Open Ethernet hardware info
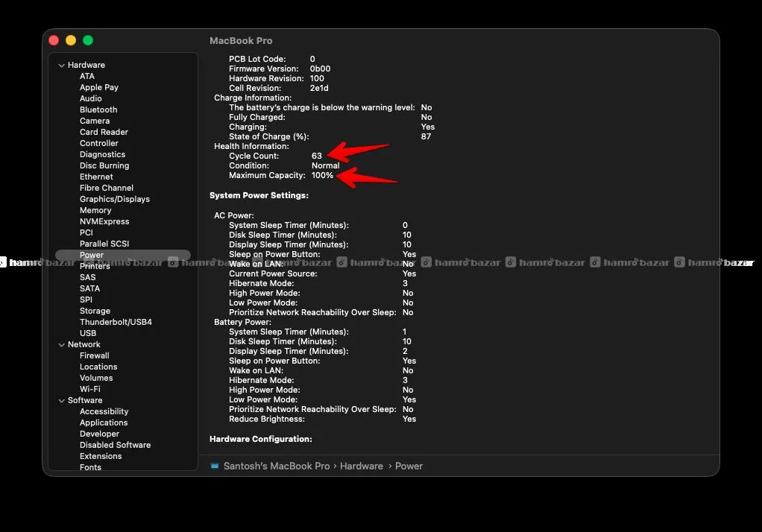Screen dimensions: 762x532 click(x=96, y=177)
